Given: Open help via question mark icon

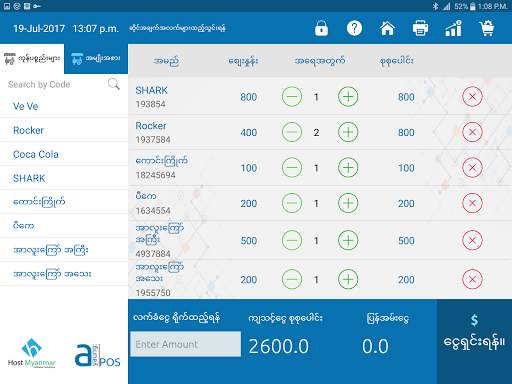Looking at the screenshot, I should coord(354,28).
